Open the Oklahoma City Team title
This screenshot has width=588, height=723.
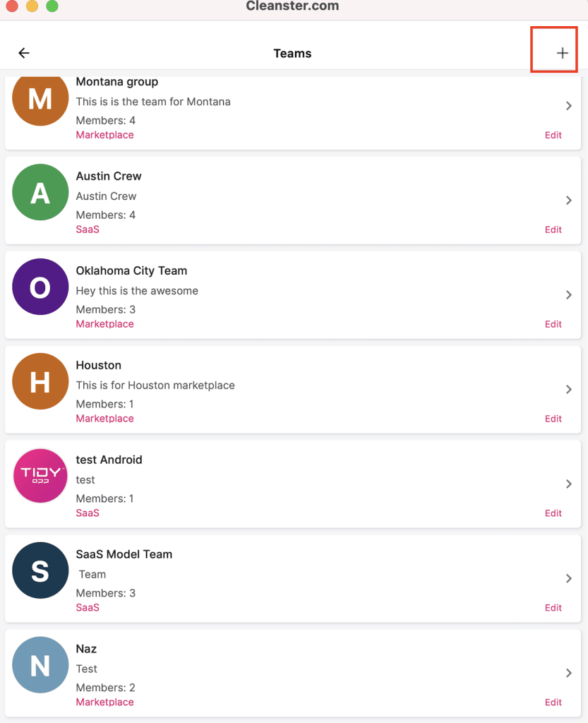(x=131, y=270)
